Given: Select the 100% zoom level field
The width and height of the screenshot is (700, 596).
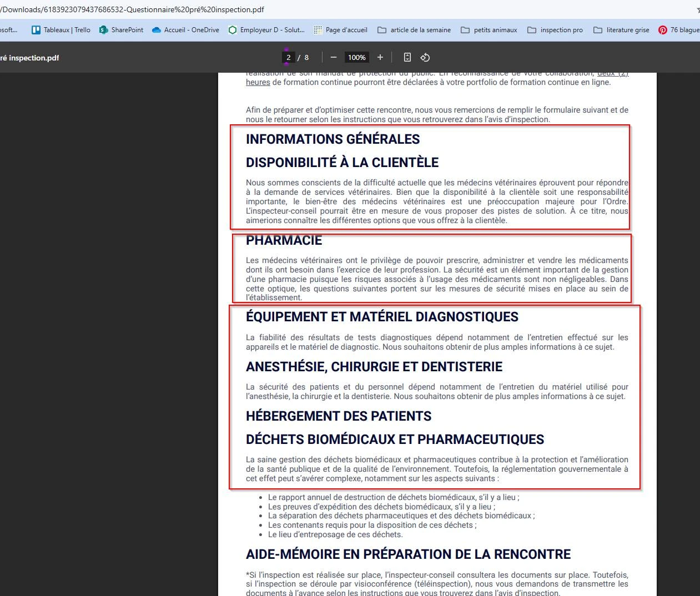Looking at the screenshot, I should [x=356, y=57].
